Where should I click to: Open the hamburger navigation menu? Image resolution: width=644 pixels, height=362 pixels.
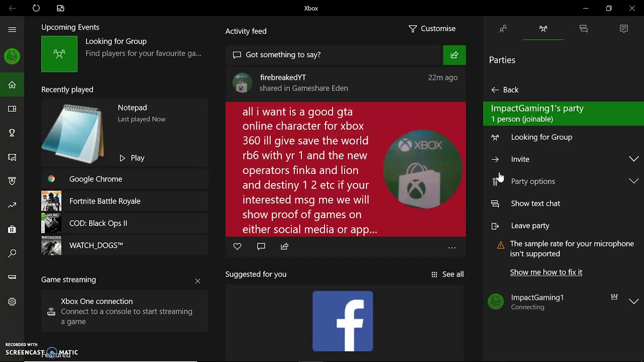[12, 30]
